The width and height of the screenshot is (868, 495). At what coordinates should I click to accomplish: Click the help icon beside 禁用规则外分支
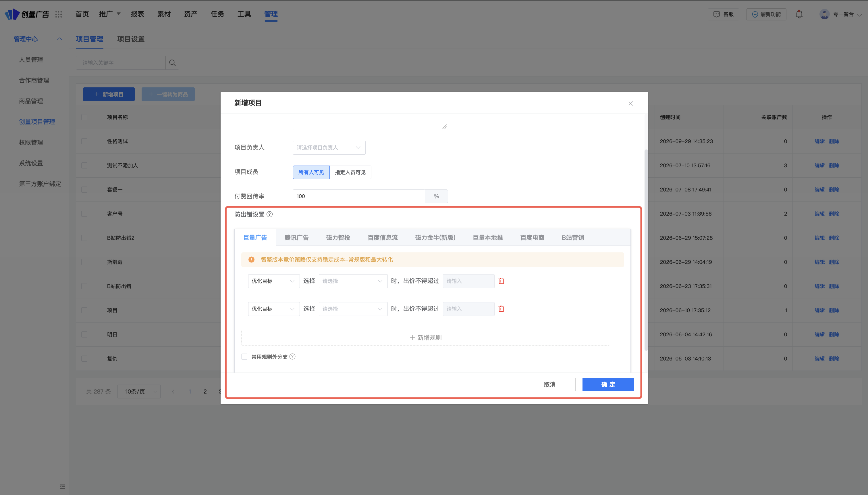(x=292, y=356)
